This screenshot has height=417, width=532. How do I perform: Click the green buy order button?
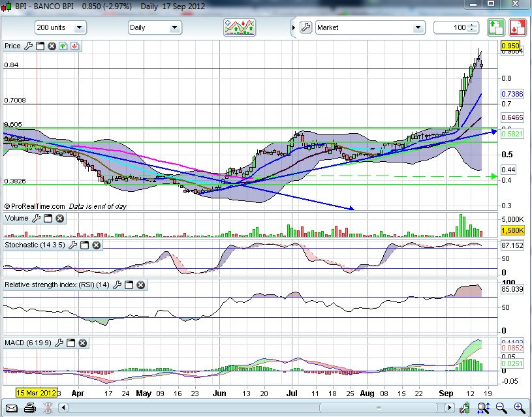(x=495, y=27)
